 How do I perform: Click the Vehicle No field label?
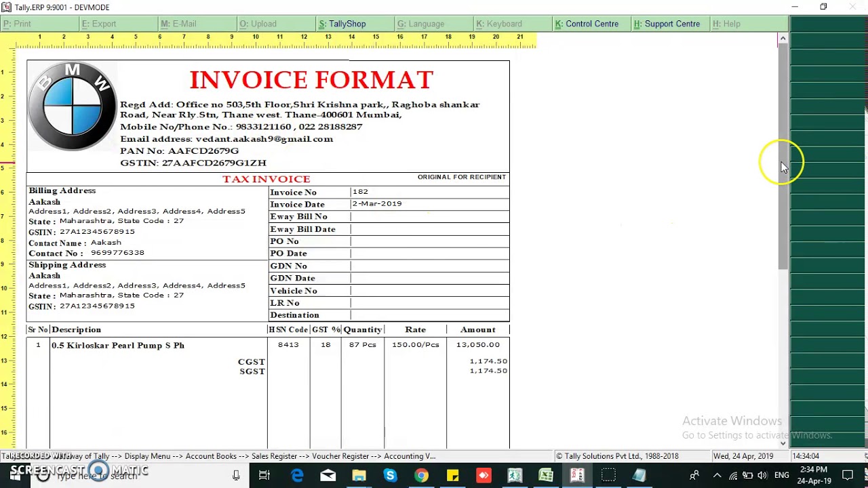coord(294,291)
